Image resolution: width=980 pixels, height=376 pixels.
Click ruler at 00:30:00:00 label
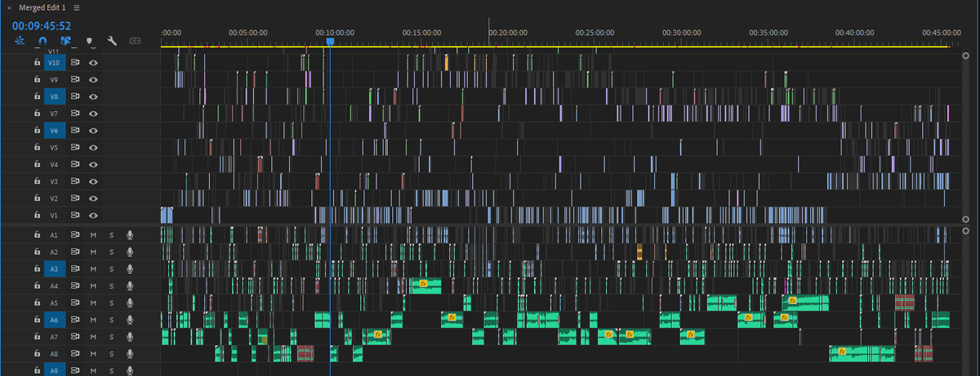[x=683, y=32]
